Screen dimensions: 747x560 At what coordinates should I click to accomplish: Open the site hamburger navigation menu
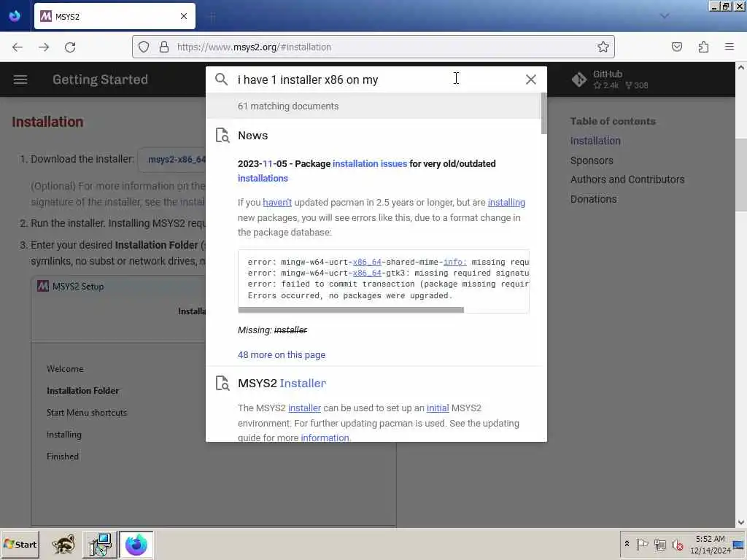(x=20, y=79)
